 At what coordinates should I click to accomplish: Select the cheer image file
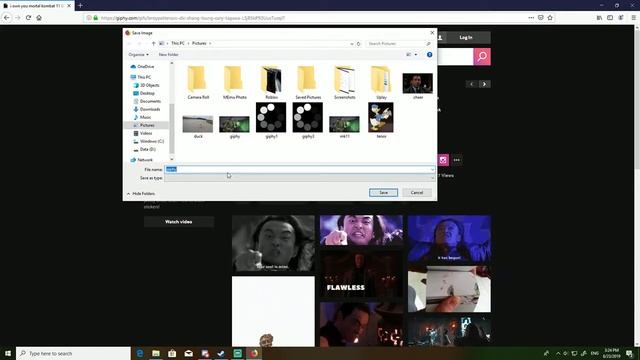[x=418, y=86]
